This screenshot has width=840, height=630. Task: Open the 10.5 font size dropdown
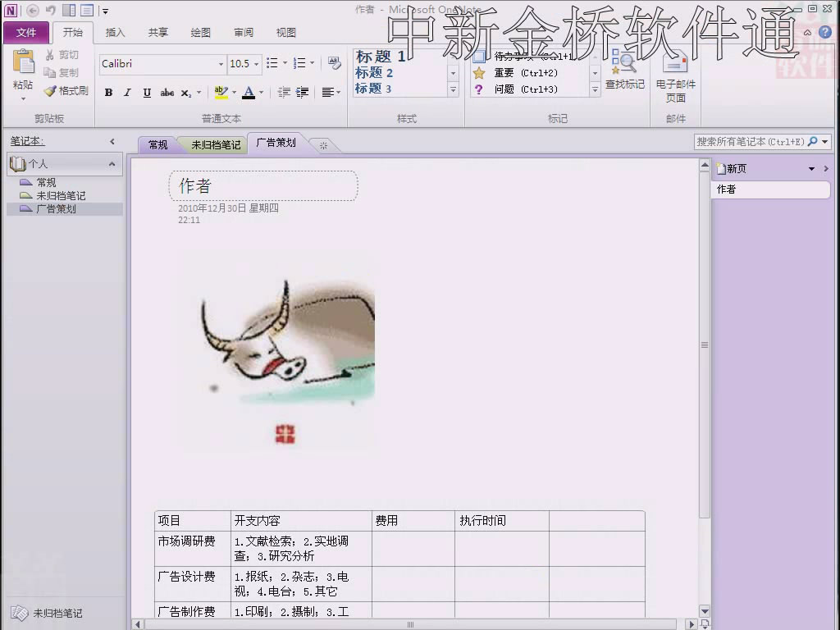pos(256,64)
